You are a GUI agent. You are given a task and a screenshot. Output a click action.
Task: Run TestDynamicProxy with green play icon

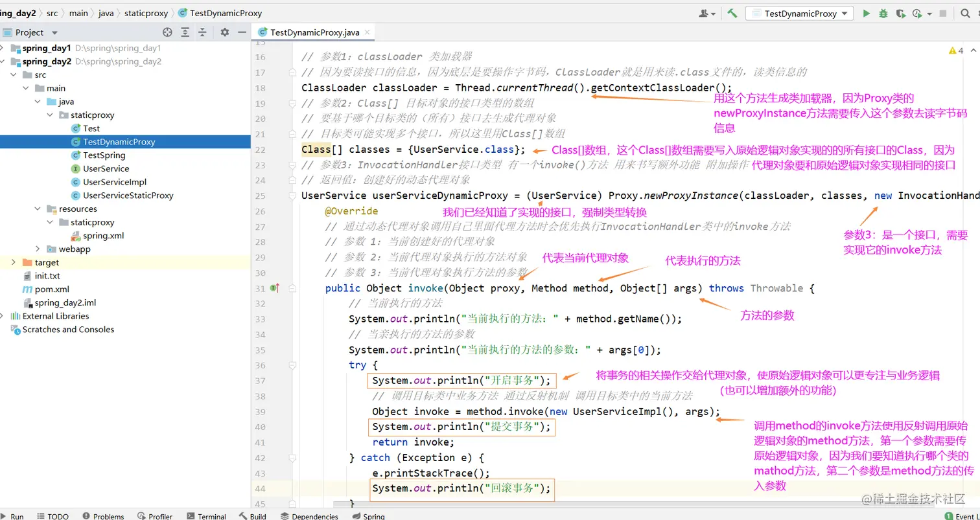(867, 13)
